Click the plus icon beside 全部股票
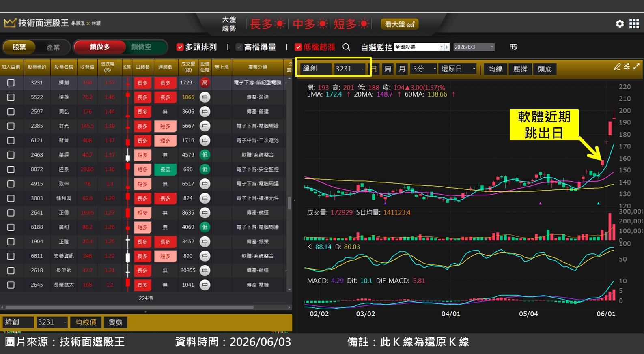The image size is (644, 354). pyautogui.click(x=447, y=47)
